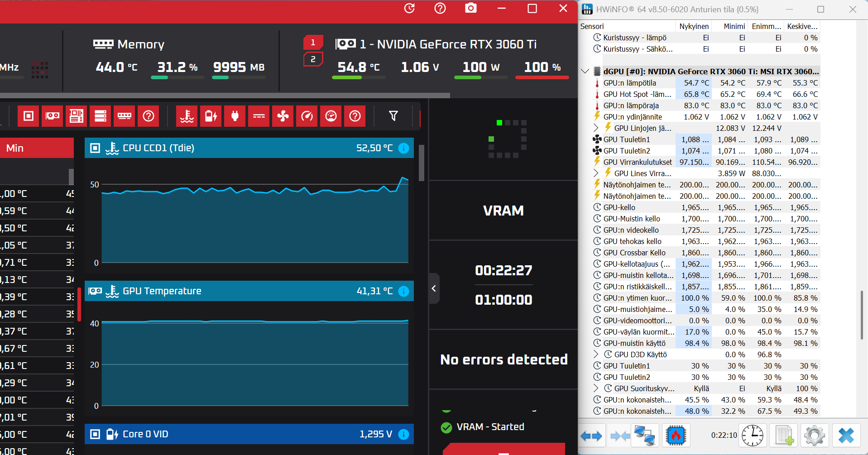The height and width of the screenshot is (455, 868).
Task: Toggle the temperature sensor filter in OCCT toolbar
Action: pyautogui.click(x=187, y=116)
